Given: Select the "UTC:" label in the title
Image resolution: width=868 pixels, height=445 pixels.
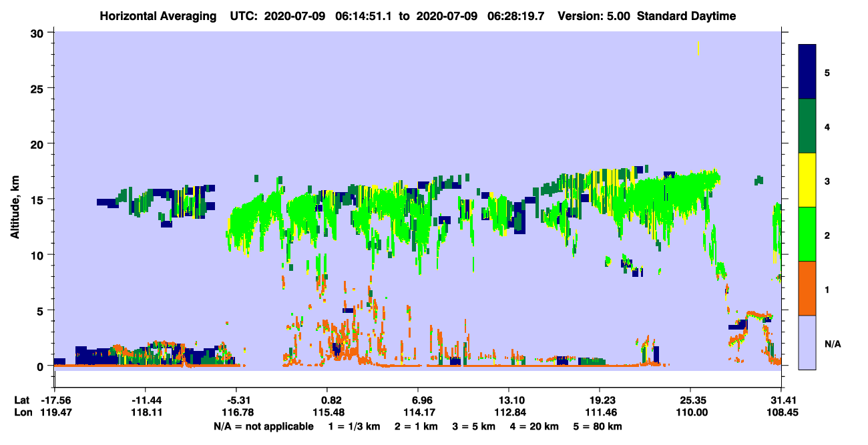Looking at the screenshot, I should click(245, 16).
